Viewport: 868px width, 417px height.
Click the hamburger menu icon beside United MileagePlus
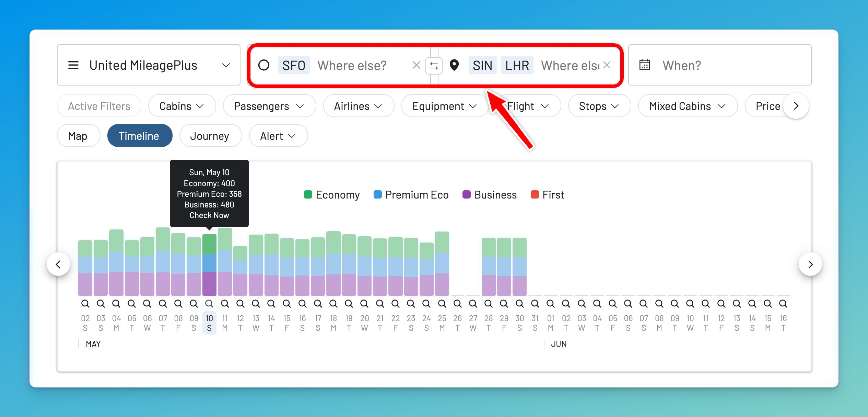[73, 65]
